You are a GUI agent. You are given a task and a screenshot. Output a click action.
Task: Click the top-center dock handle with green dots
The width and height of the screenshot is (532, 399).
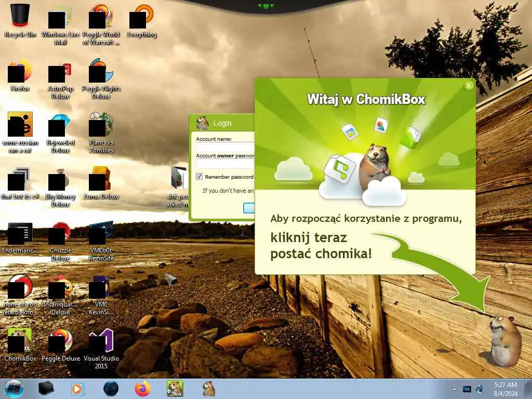pos(265,6)
